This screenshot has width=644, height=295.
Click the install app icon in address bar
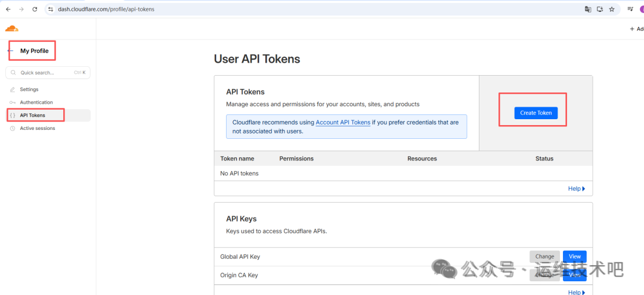(600, 9)
